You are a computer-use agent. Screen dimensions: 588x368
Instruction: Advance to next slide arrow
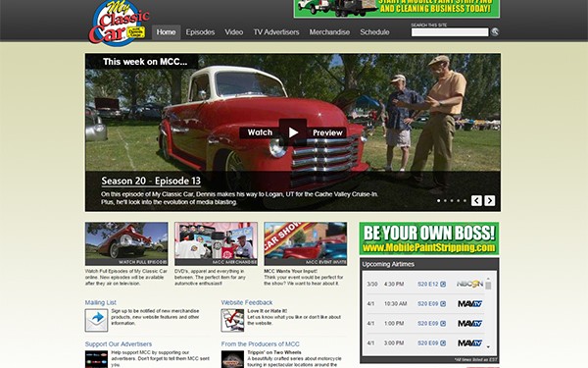pos(489,200)
